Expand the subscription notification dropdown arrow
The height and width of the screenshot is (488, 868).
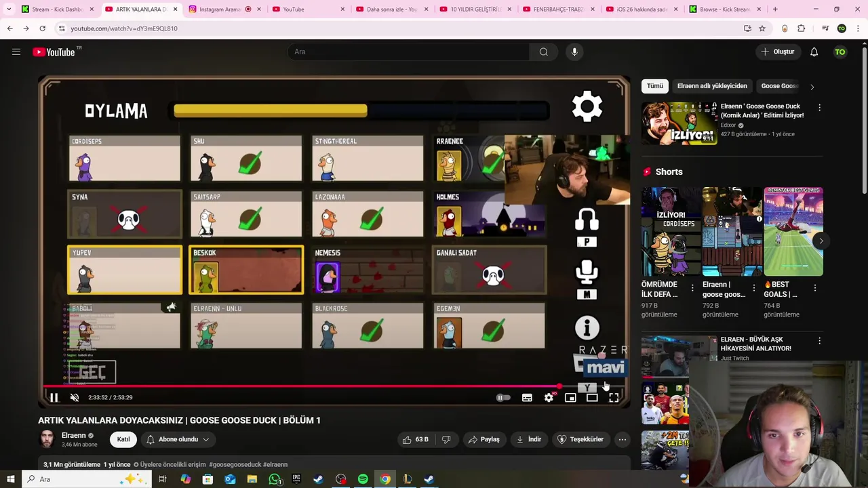(205, 439)
